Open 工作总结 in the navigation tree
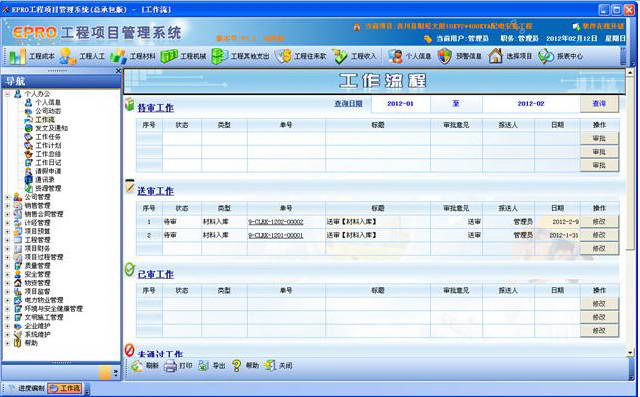 pyautogui.click(x=48, y=154)
